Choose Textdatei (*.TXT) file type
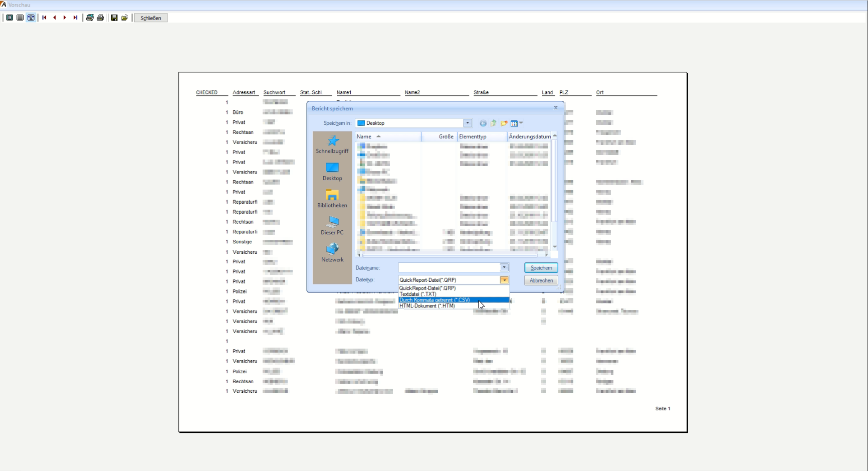Image resolution: width=868 pixels, height=471 pixels. 454,294
